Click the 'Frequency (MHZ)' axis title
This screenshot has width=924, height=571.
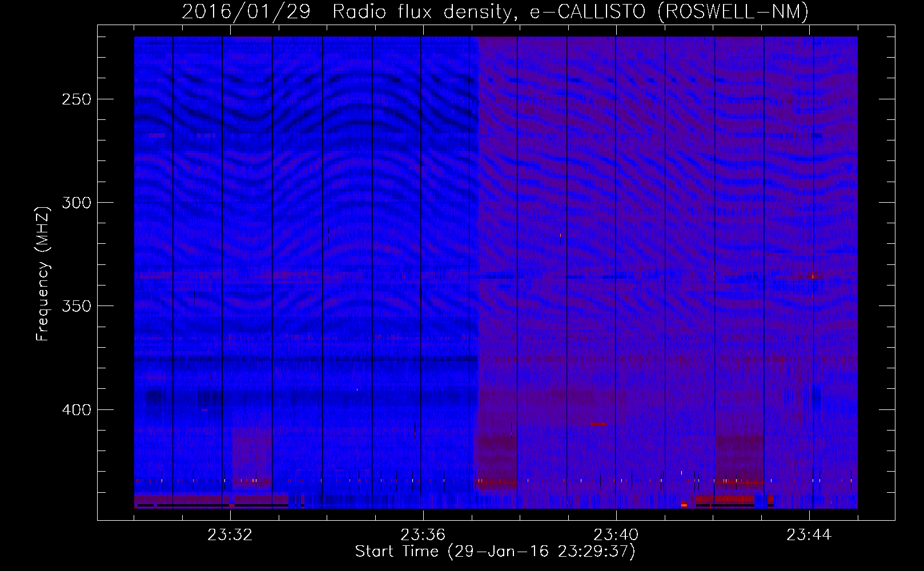click(43, 274)
